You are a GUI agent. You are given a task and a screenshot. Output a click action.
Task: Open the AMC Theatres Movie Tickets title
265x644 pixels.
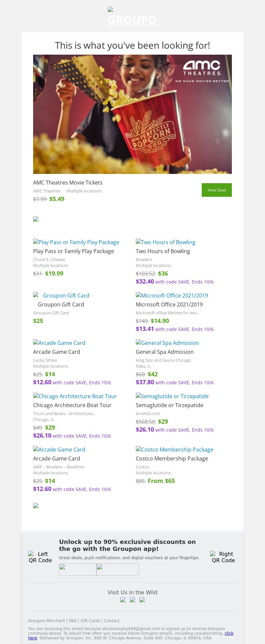(x=68, y=183)
